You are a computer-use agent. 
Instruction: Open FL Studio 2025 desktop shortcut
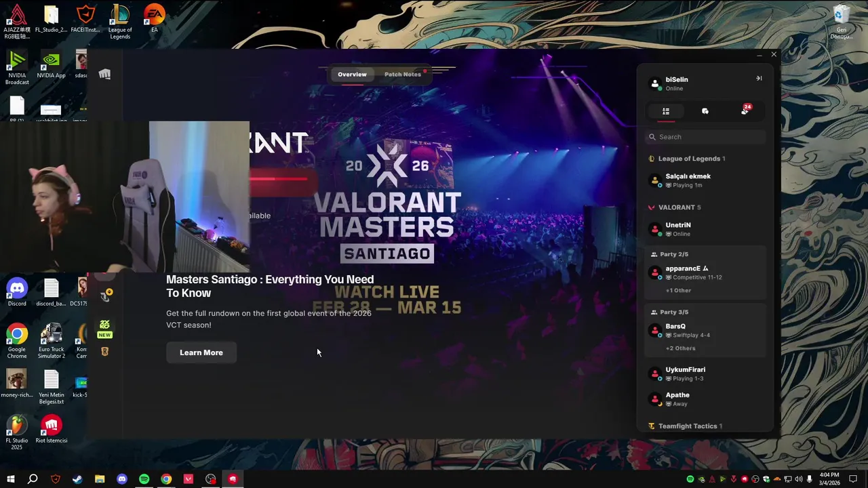[17, 432]
